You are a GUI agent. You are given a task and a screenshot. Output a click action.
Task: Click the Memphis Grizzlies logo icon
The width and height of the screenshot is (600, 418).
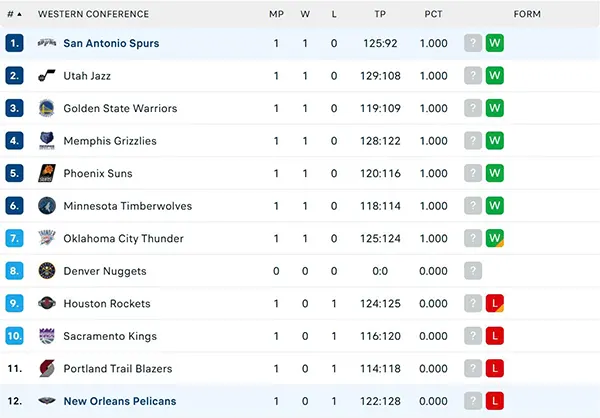point(47,141)
